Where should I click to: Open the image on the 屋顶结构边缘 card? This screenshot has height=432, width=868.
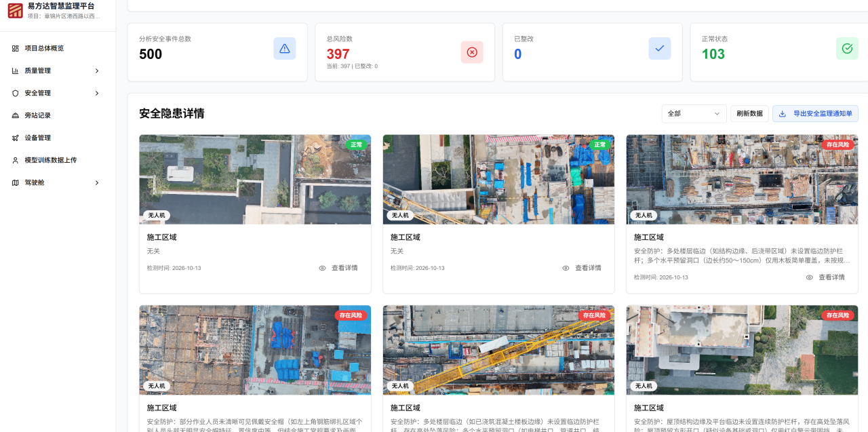point(742,350)
